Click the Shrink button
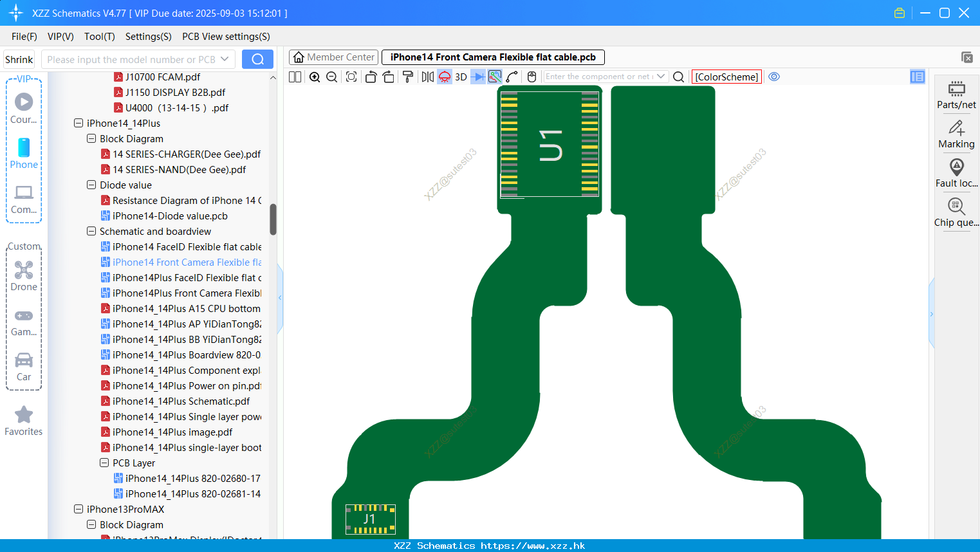Image resolution: width=980 pixels, height=552 pixels. (x=19, y=59)
